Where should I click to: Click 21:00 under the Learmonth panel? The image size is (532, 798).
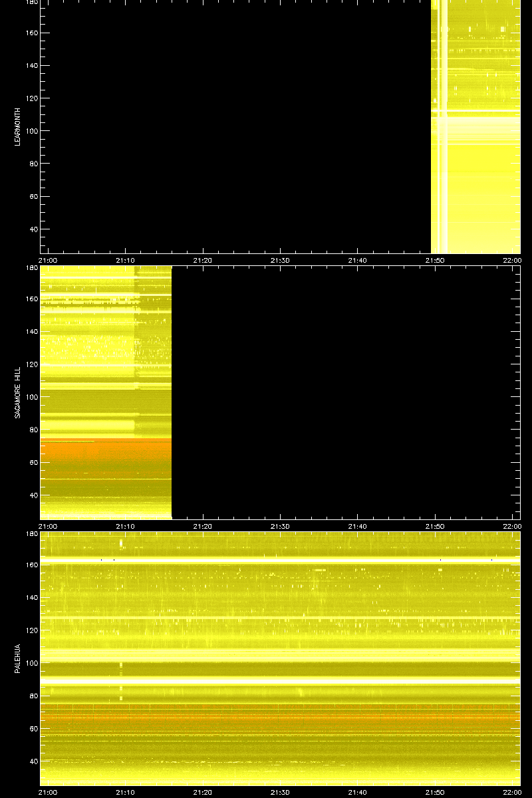point(49,261)
